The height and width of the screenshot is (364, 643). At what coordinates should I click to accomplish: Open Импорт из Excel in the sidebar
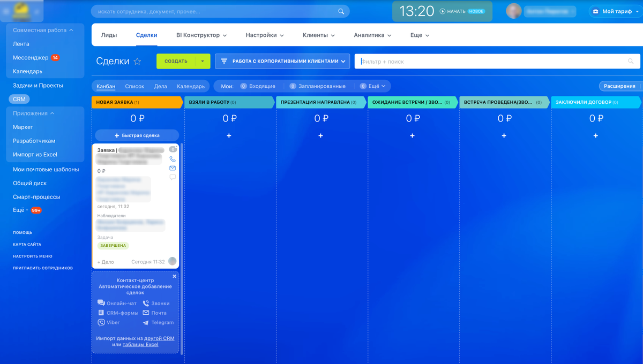[35, 155]
